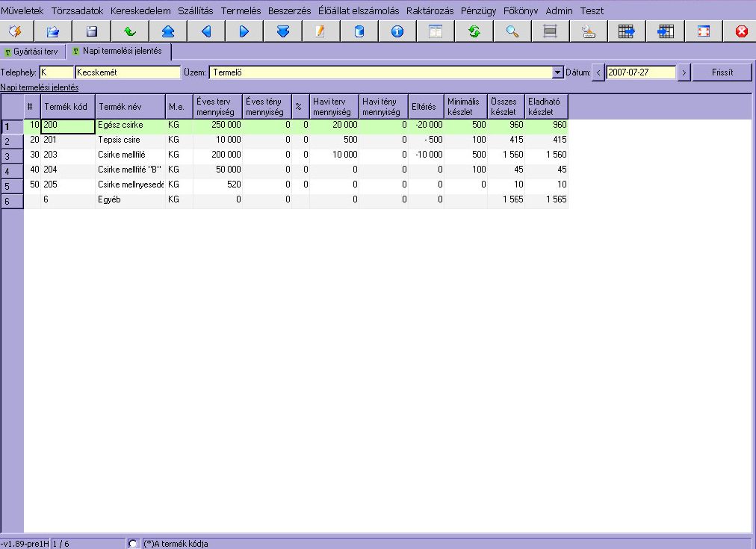The image size is (756, 549).
Task: Open the Üzem dropdown list
Action: 557,72
